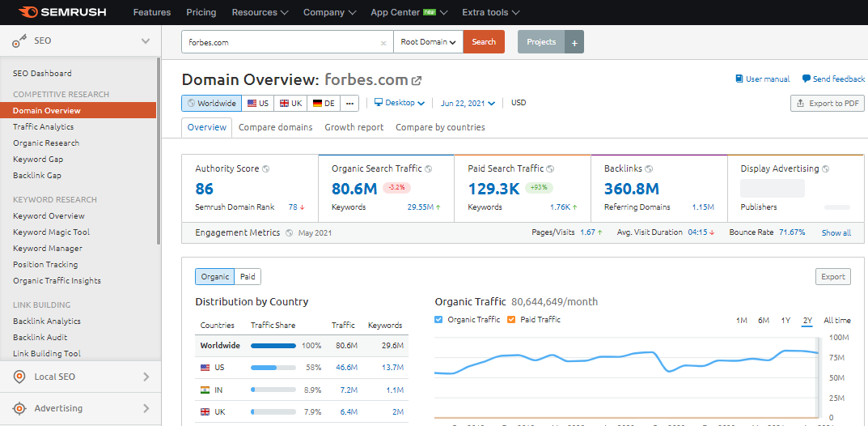Open forbes.com via external link icon
868x426 pixels.
pyautogui.click(x=417, y=81)
